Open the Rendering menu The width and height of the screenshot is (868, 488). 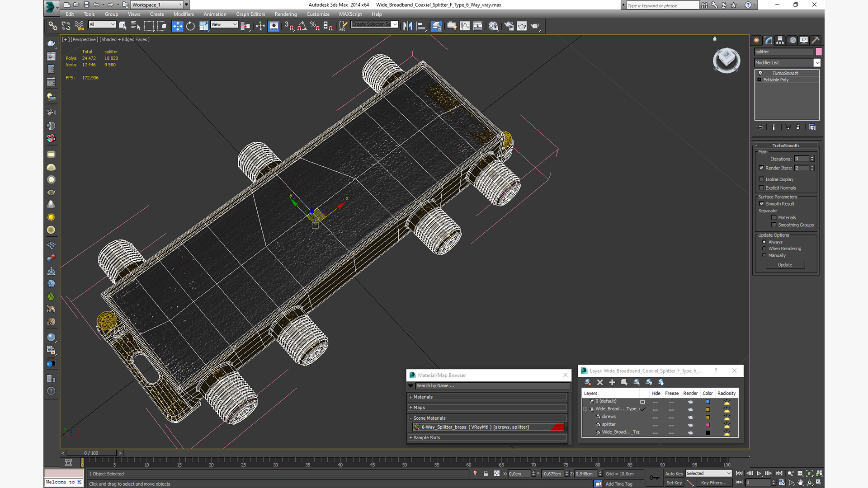click(286, 14)
